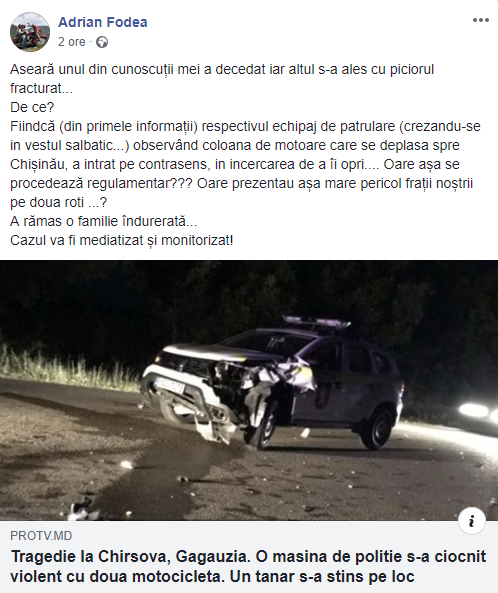Click line 'Cazul va fi mediatizat și monitorizat!'
The height and width of the screenshot is (593, 498).
tap(122, 240)
